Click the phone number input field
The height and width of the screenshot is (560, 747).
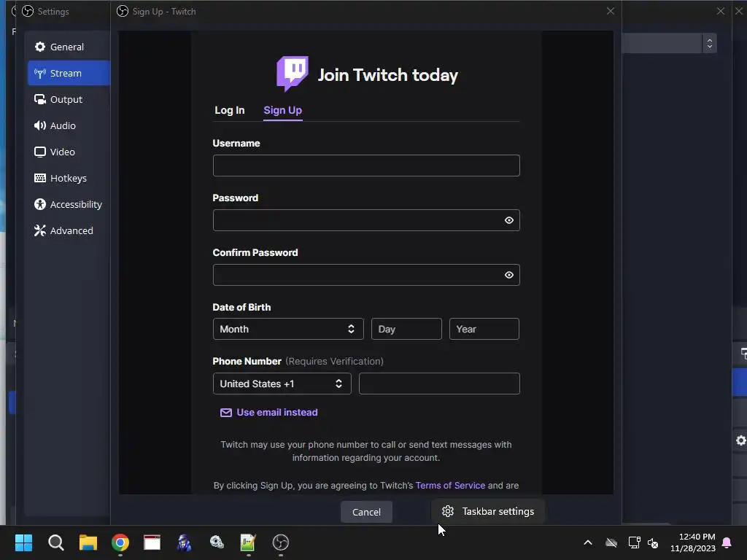coord(438,384)
